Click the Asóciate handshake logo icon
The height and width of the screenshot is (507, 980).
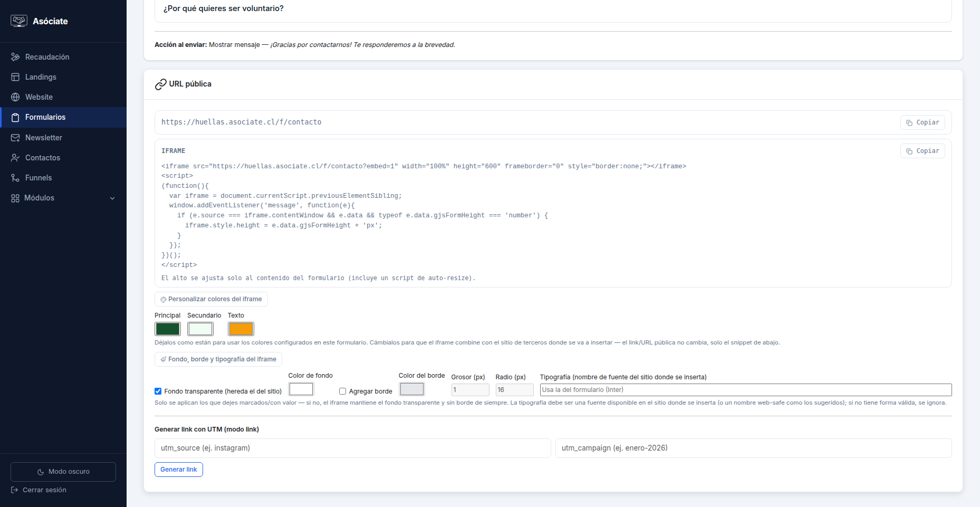point(19,21)
